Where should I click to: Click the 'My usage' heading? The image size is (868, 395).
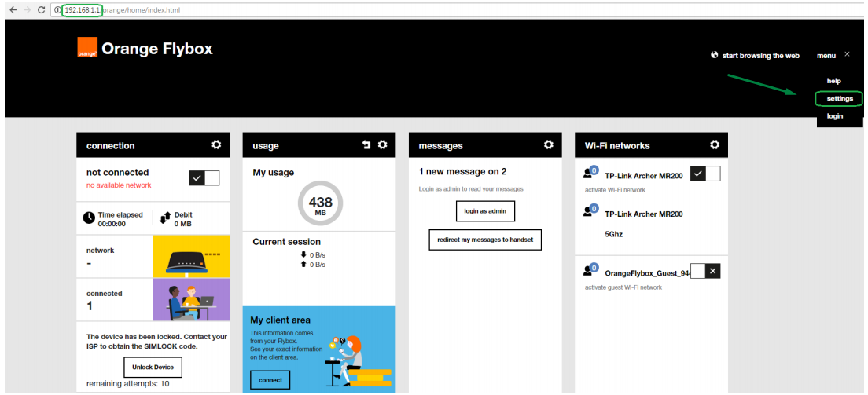(274, 173)
